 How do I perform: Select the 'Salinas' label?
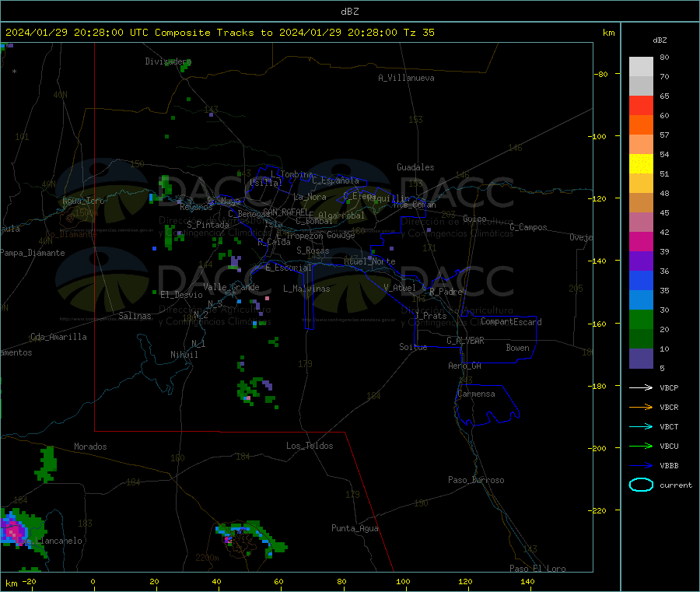pos(135,316)
